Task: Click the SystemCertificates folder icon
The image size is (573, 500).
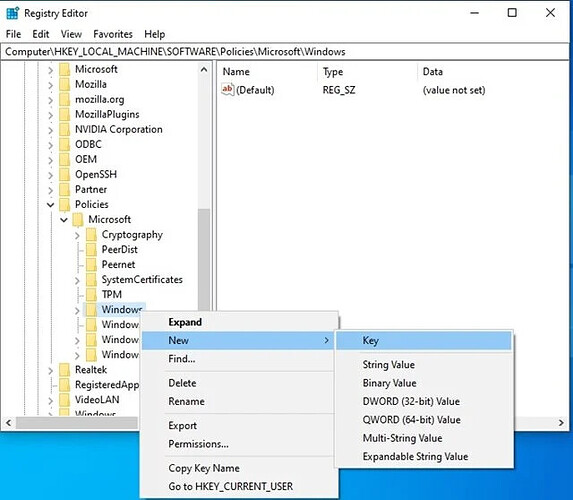Action: click(x=91, y=280)
